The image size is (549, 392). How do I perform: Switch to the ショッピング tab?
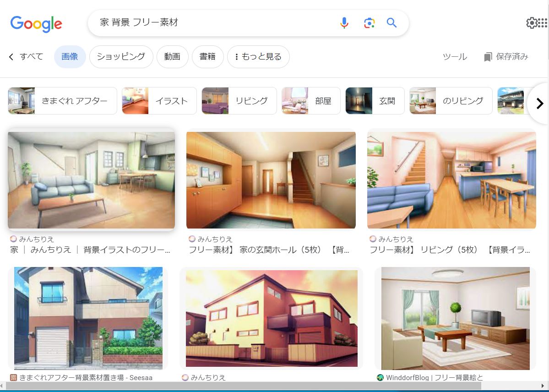click(x=121, y=57)
